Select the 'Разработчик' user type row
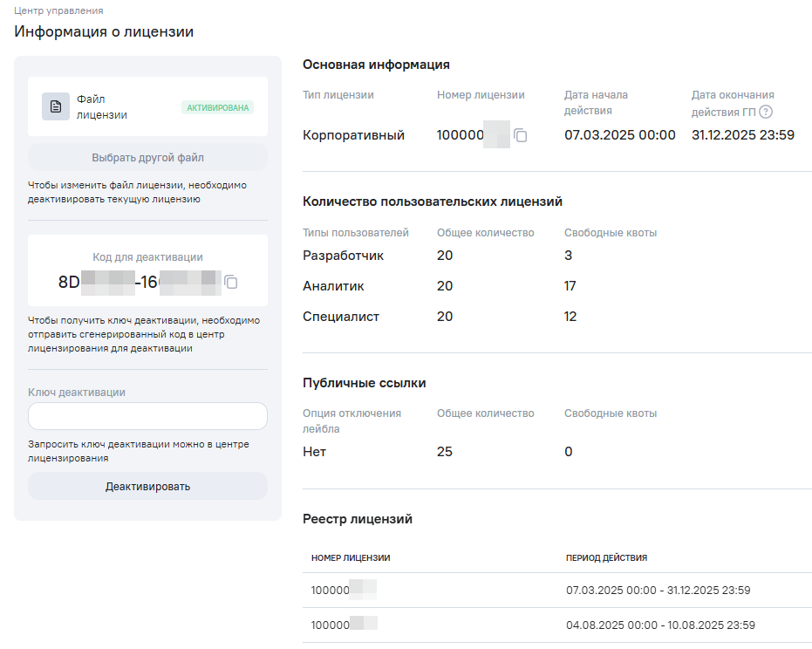 pos(343,256)
